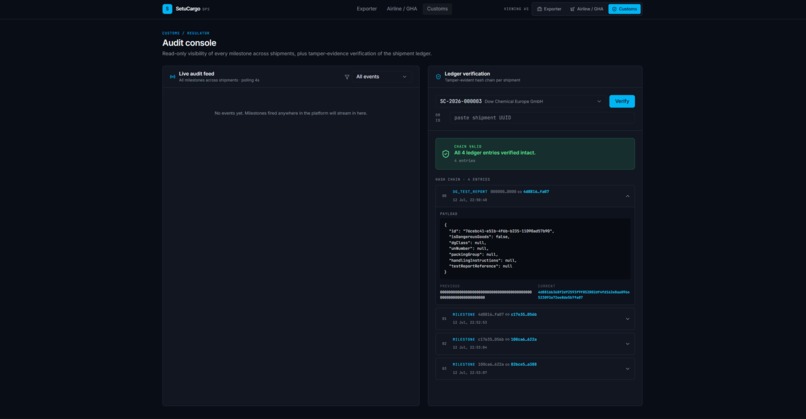Open the Customs nav tab
Screen dimensions: 806x419
[437, 9]
